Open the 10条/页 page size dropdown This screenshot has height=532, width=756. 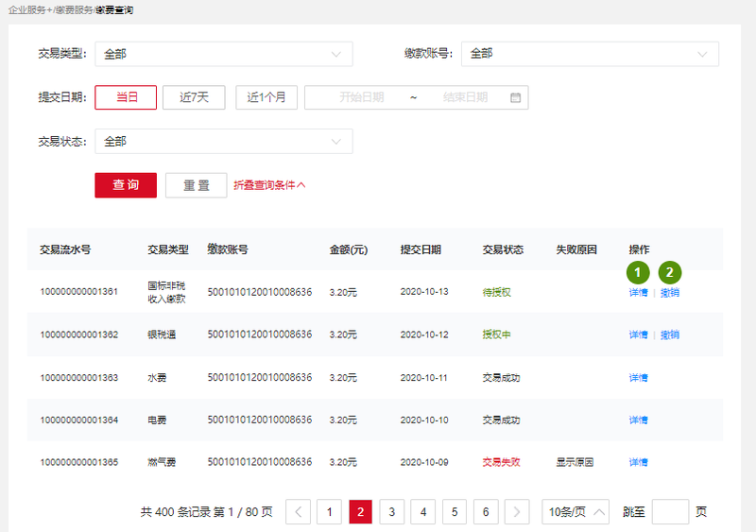576,512
